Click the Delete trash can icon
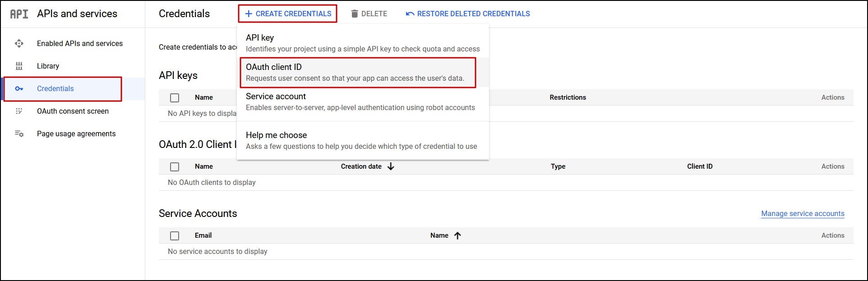The width and height of the screenshot is (868, 281). [355, 14]
